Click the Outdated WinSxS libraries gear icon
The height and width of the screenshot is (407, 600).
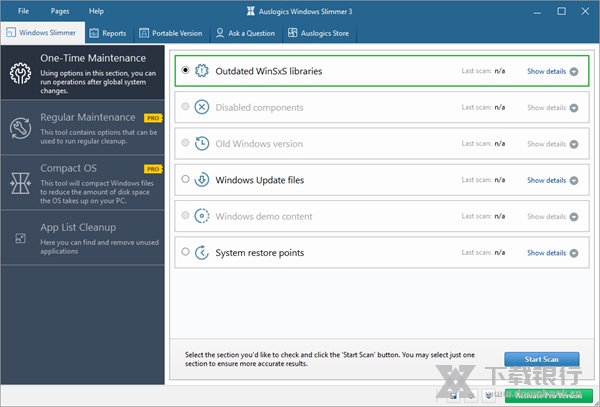pos(201,71)
